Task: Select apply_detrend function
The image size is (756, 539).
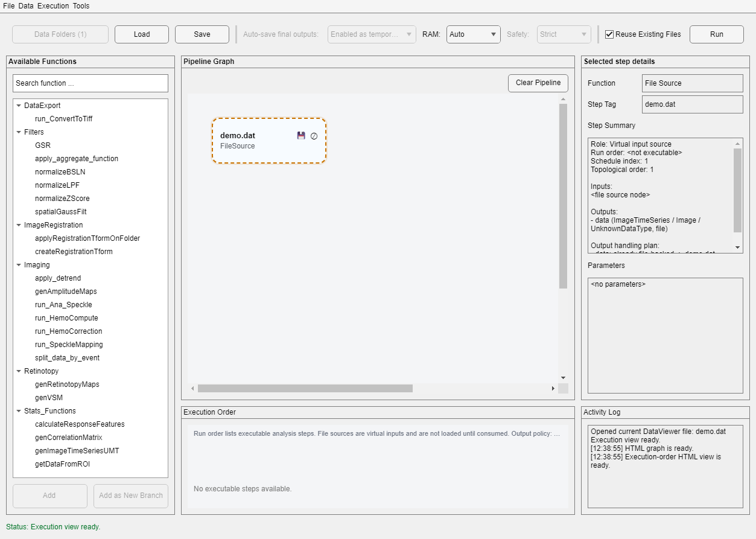Action: [x=58, y=278]
